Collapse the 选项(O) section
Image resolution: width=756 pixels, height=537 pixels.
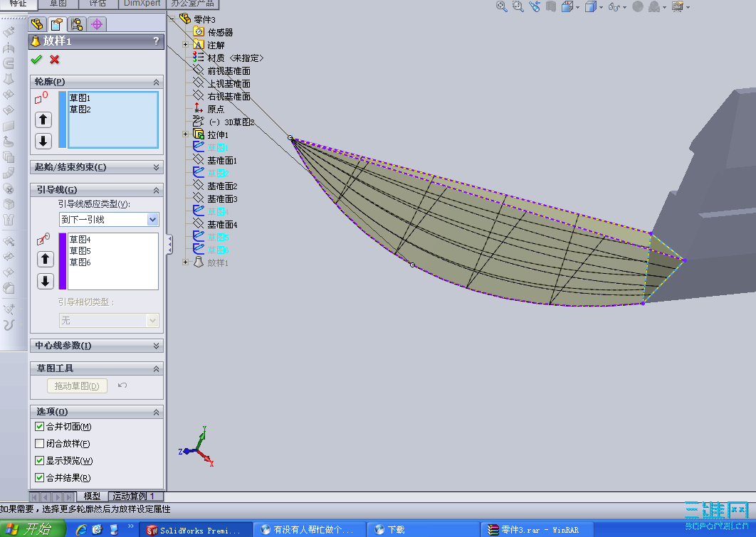click(x=156, y=413)
